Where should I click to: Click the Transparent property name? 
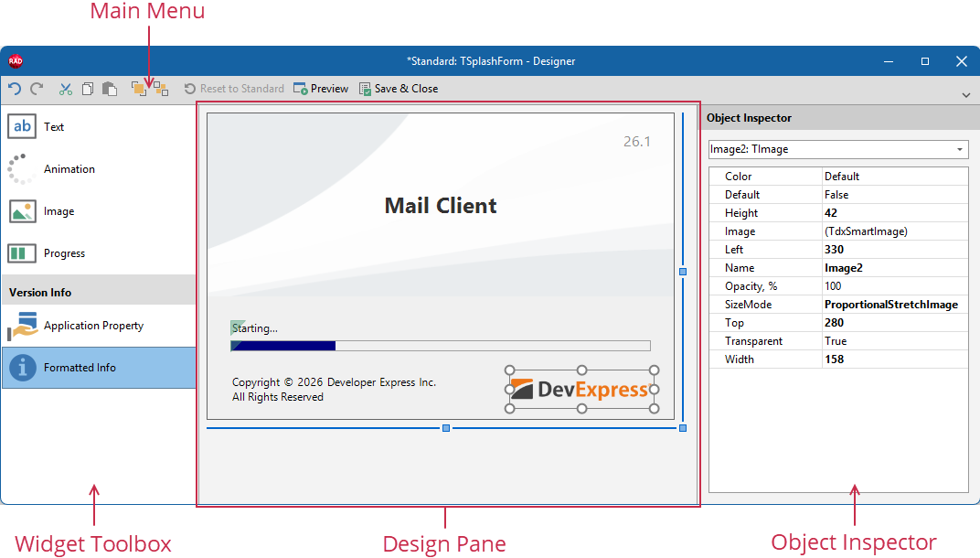753,341
